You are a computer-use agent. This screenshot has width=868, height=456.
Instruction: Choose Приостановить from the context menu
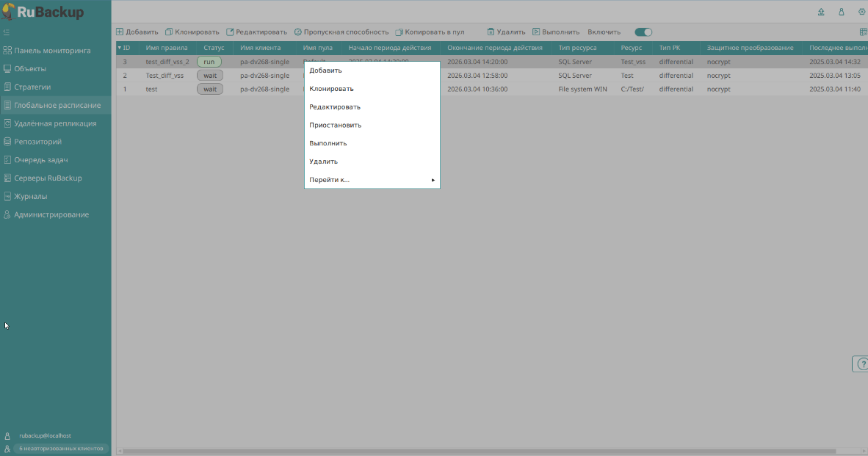[x=335, y=126]
